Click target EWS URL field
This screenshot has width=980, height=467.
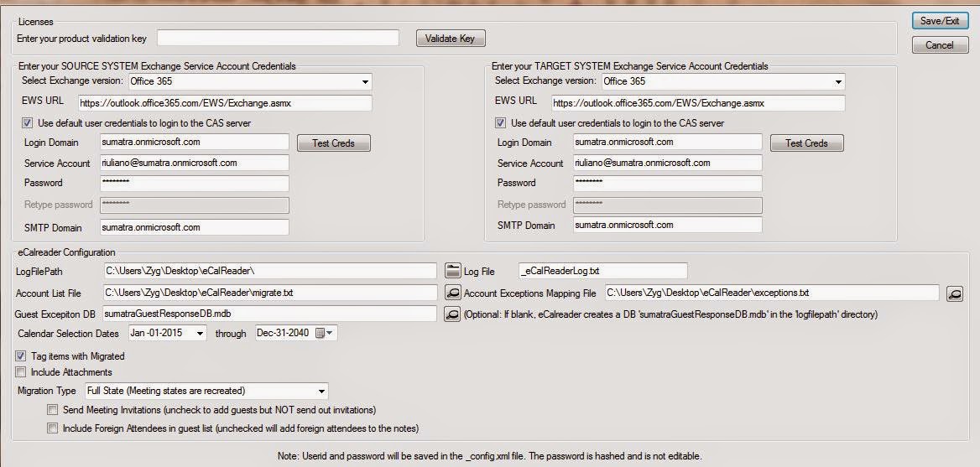pyautogui.click(x=698, y=103)
